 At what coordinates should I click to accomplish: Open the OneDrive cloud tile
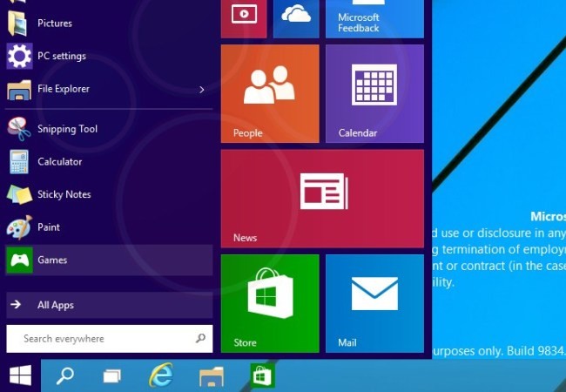point(296,19)
